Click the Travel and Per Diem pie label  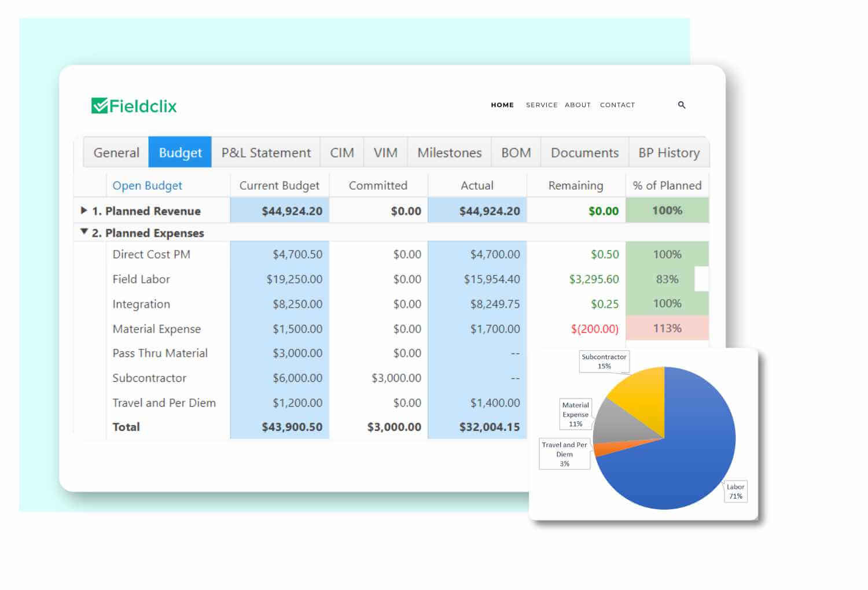(564, 454)
